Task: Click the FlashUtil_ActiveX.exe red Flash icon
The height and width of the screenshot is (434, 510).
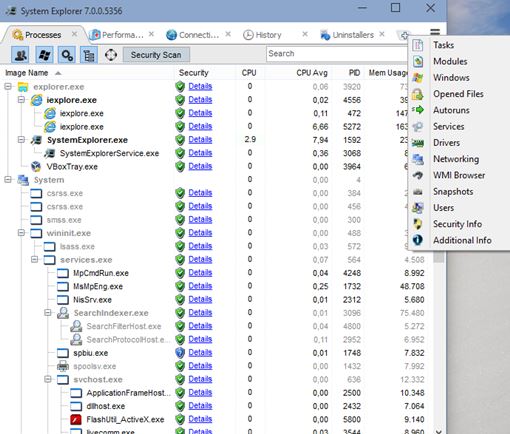Action: (76, 420)
